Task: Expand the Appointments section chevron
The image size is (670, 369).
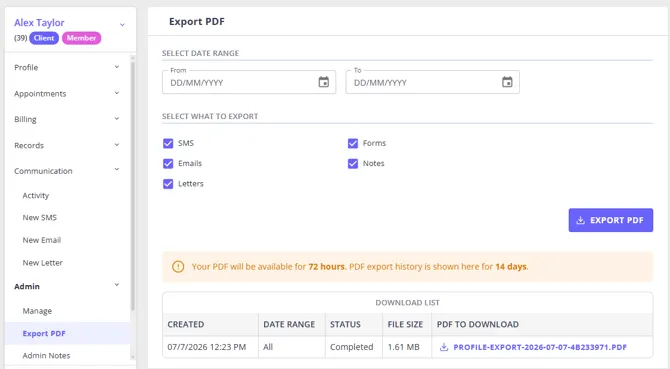Action: tap(117, 93)
